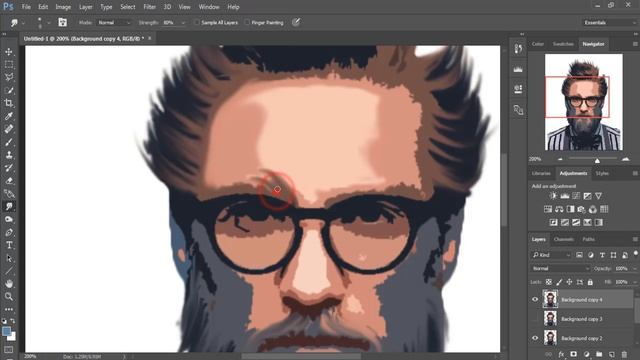640x360 pixels.
Task: Select the Path Selection tool
Action: [9, 258]
